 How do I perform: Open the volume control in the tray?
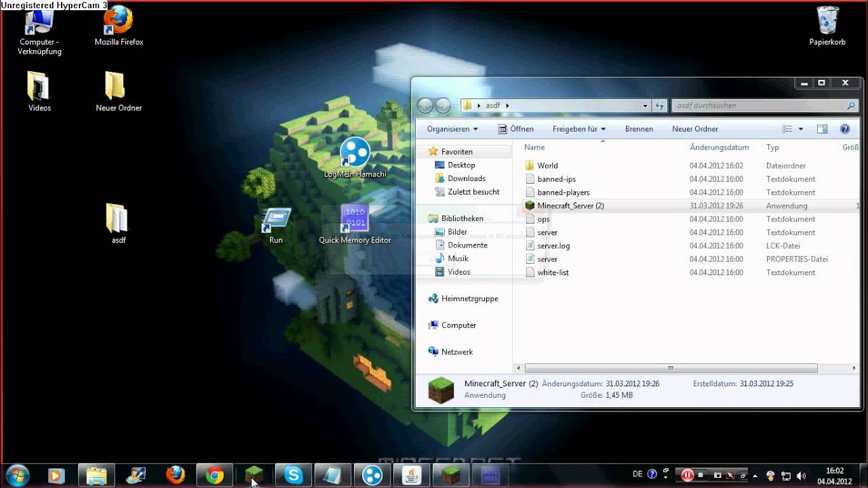800,476
